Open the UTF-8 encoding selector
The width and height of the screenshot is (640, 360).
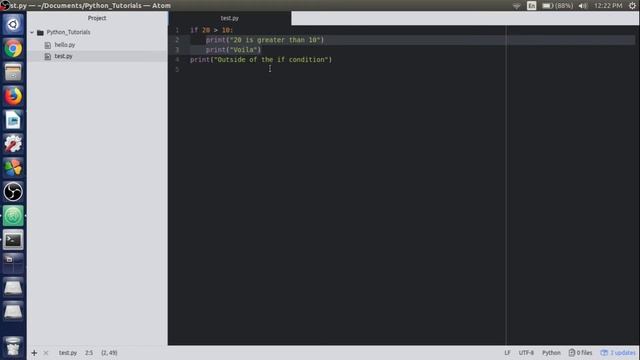(x=526, y=353)
